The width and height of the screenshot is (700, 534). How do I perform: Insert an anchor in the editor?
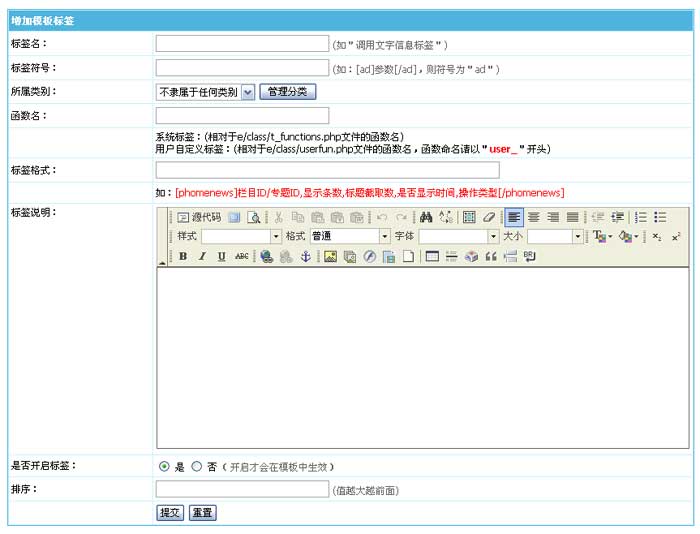[306, 257]
